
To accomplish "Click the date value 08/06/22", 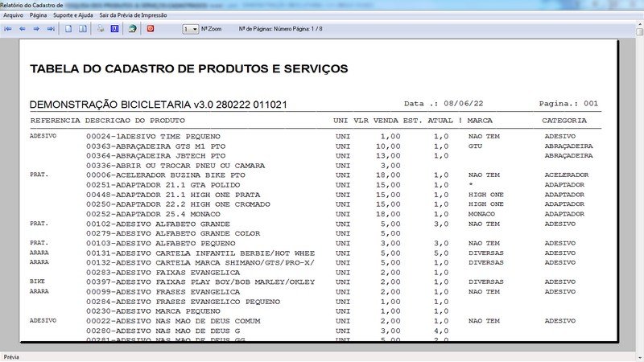I will [464, 104].
